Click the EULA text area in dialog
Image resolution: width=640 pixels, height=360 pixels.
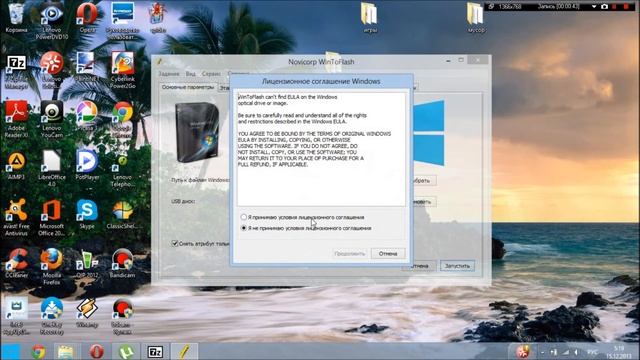(x=321, y=149)
